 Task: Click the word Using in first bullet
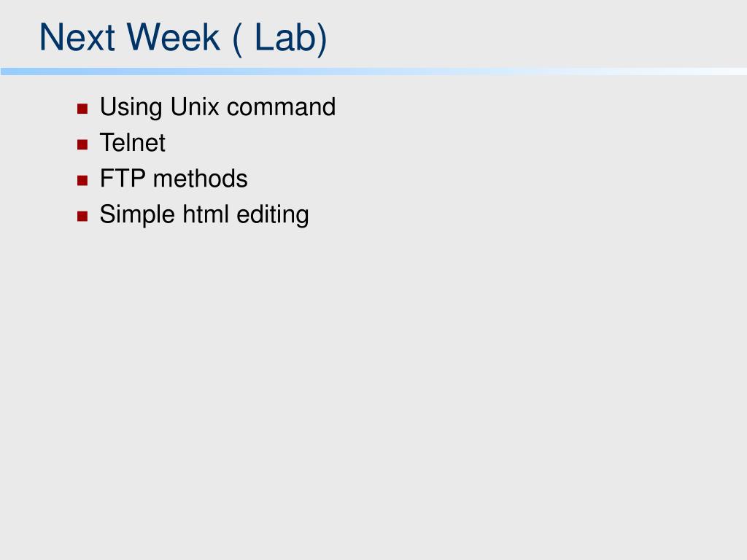131,108
